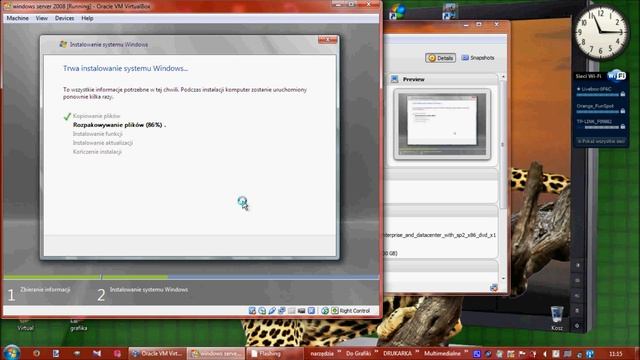640x360 pixels.
Task: Click the blue Bluetooth-like tray icon
Action: [x=590, y=354]
